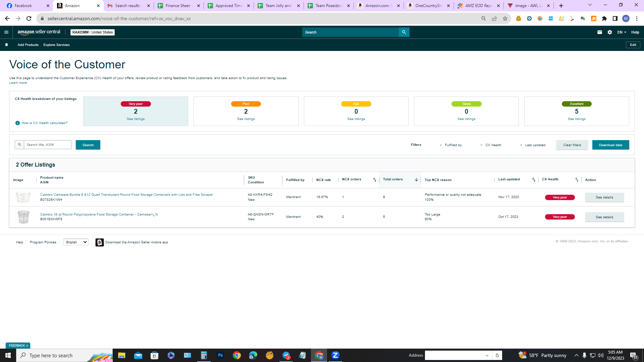The height and width of the screenshot is (362, 644).
Task: See details for Cambro Camware Bundle listing
Action: click(604, 197)
